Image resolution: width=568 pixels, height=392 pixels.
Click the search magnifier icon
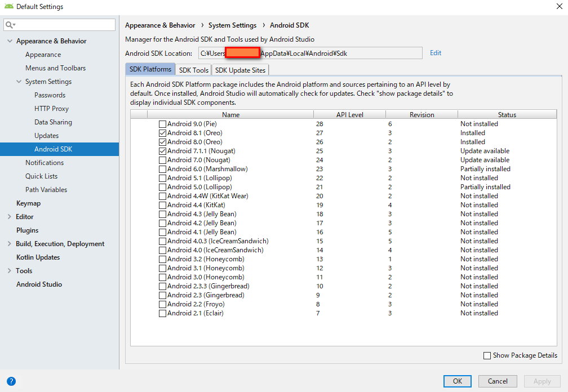click(10, 25)
